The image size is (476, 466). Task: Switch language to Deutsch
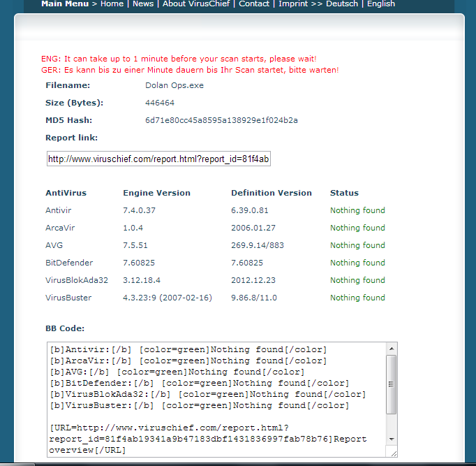coord(342,3)
